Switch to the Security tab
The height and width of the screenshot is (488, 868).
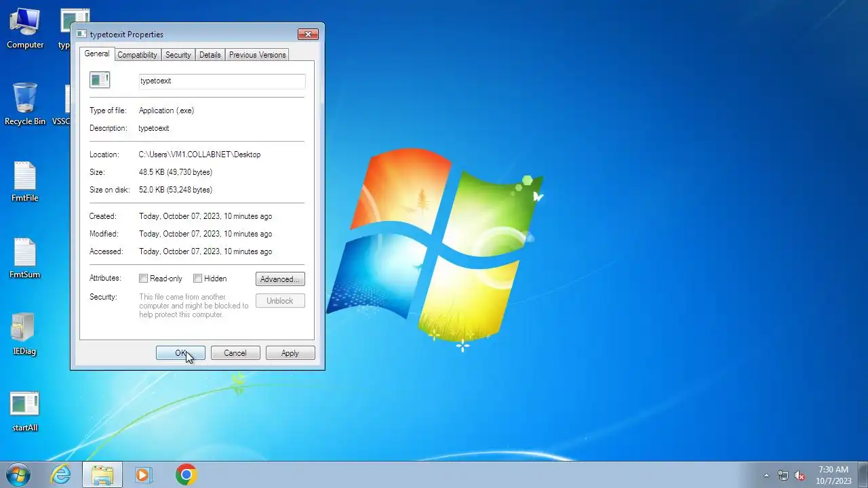tap(178, 55)
